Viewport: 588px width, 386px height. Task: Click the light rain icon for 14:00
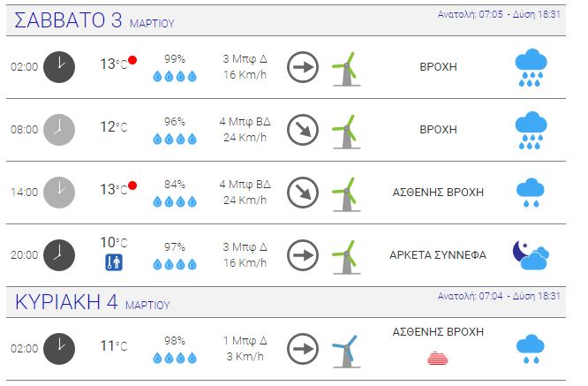pos(531,193)
